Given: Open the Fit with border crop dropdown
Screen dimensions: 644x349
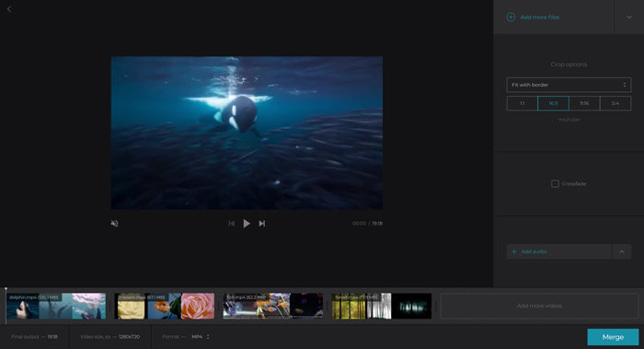Looking at the screenshot, I should [569, 85].
